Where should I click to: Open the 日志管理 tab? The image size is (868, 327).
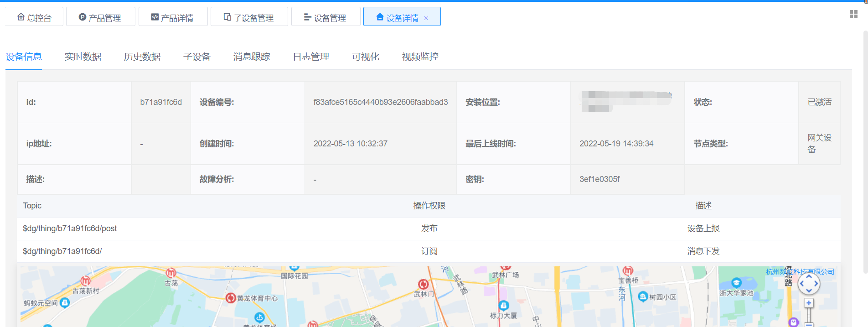point(311,57)
